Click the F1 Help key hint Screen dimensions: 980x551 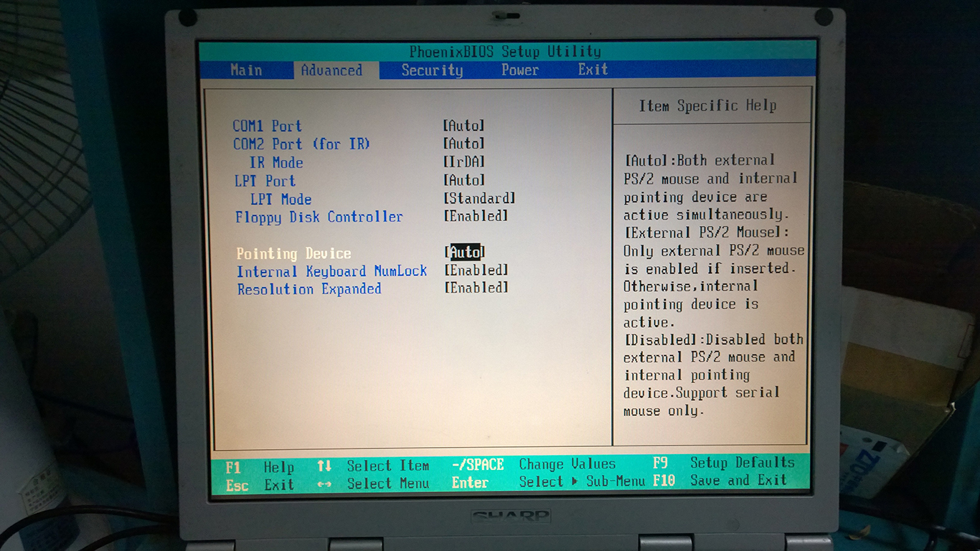tap(260, 468)
